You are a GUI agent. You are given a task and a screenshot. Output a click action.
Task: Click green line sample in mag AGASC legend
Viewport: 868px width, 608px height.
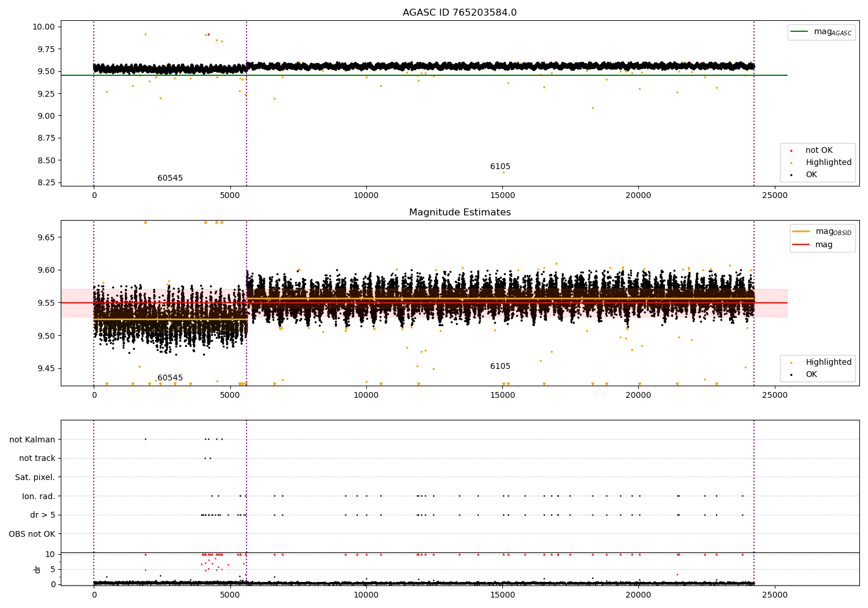tap(800, 32)
